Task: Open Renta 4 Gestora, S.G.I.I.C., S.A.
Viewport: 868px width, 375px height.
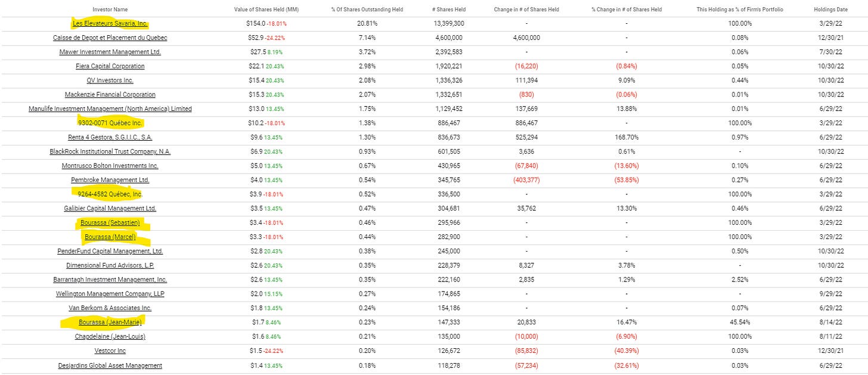Action: pos(110,137)
